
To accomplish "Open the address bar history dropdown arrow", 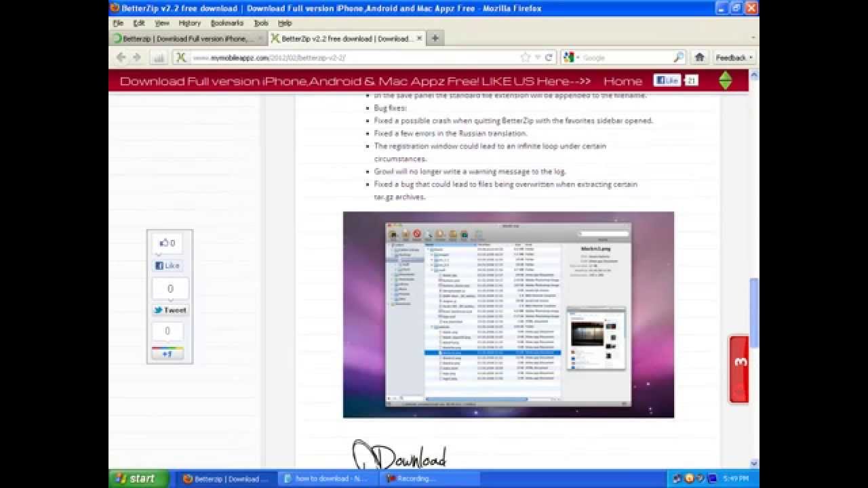I will point(538,58).
